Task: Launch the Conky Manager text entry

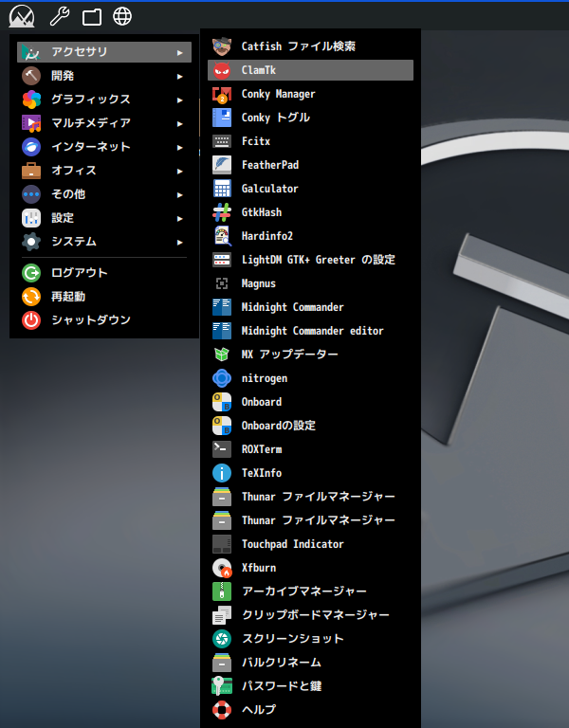Action: tap(278, 94)
